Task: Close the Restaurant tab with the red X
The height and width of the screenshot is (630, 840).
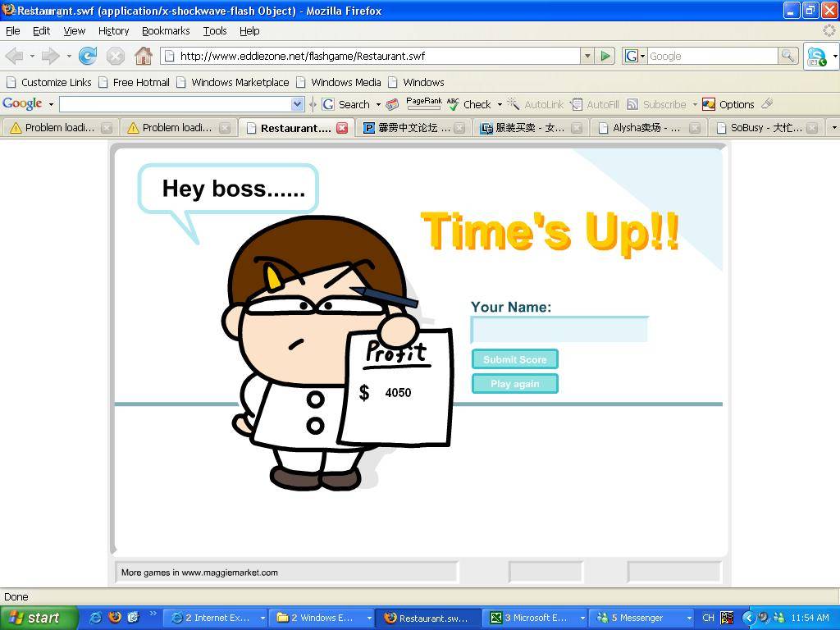Action: pyautogui.click(x=342, y=127)
